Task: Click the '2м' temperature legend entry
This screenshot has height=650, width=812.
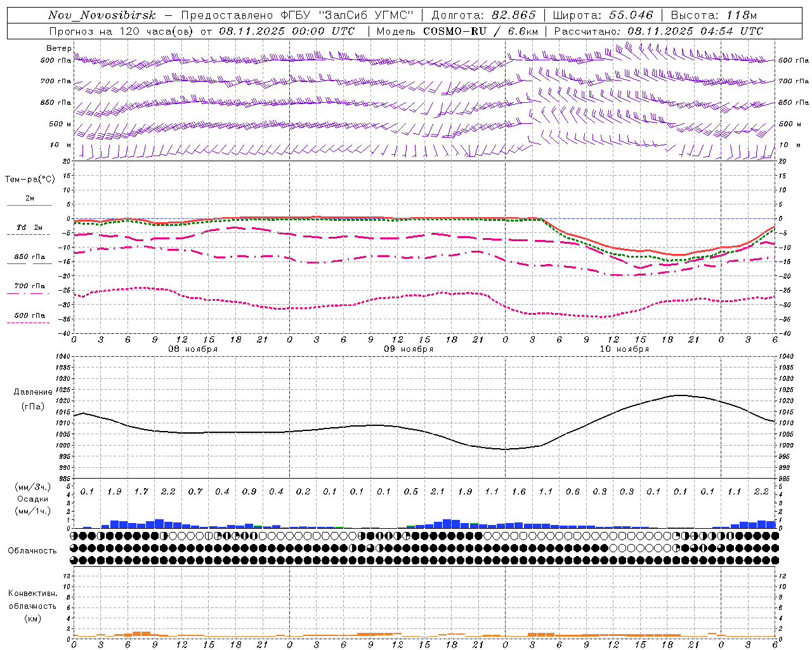Action: [x=30, y=198]
